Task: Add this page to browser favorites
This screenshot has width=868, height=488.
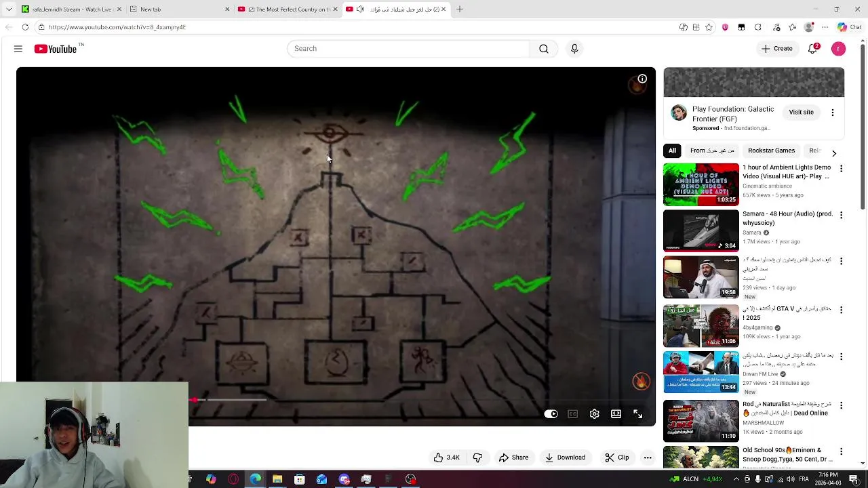Action: (709, 27)
